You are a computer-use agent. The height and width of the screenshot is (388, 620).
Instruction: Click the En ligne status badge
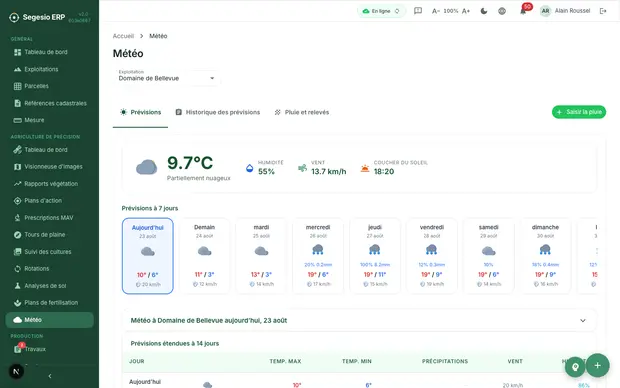click(x=381, y=11)
